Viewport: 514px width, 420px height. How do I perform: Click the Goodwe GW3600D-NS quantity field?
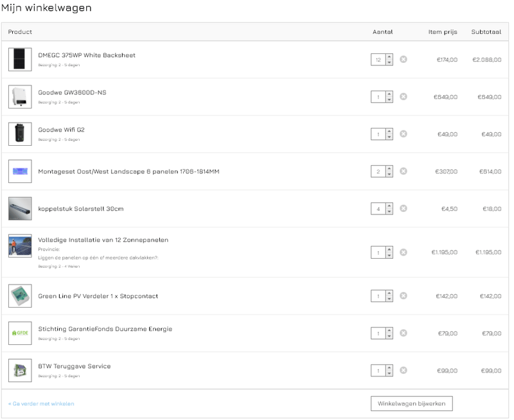coord(378,97)
